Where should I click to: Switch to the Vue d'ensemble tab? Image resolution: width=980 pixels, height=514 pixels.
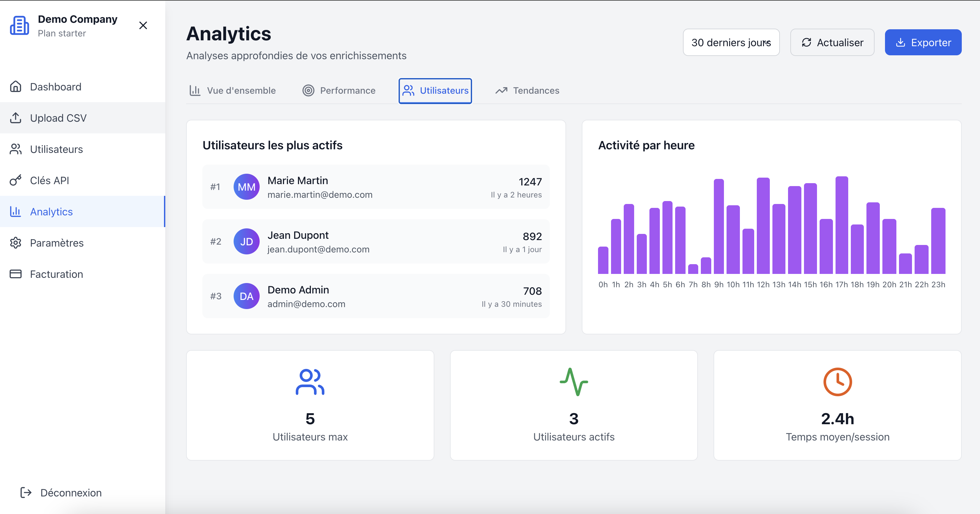[233, 90]
